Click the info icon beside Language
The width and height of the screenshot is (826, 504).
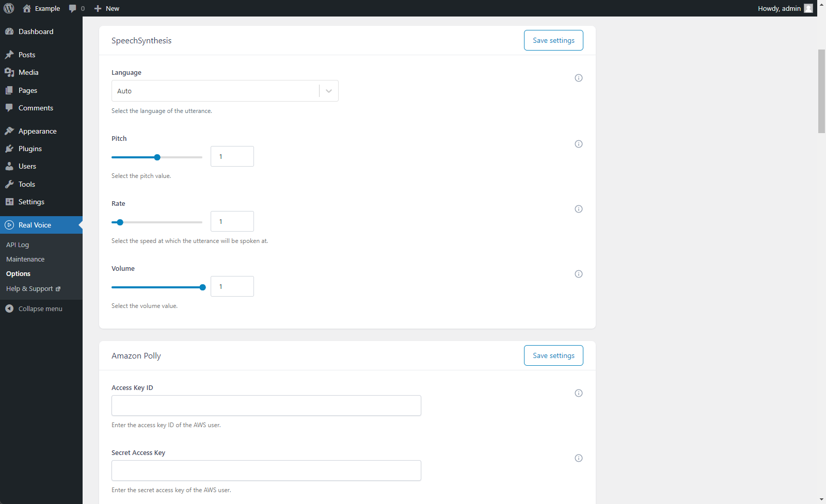pos(579,78)
